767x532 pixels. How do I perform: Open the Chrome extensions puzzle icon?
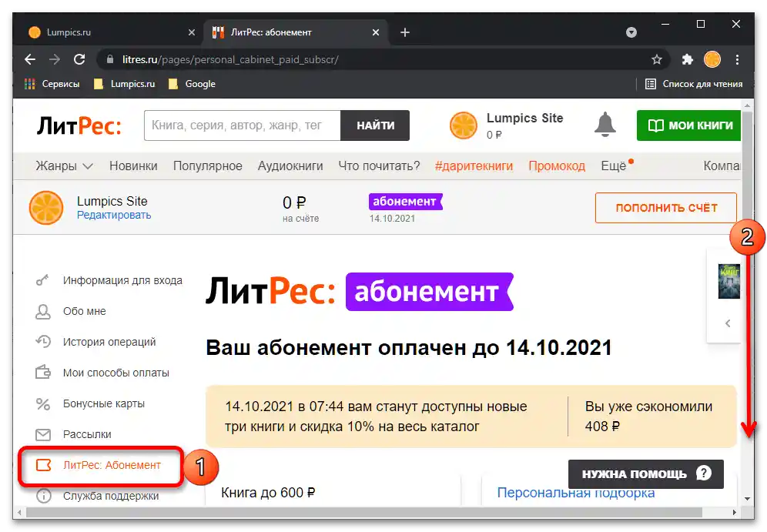[x=687, y=59]
